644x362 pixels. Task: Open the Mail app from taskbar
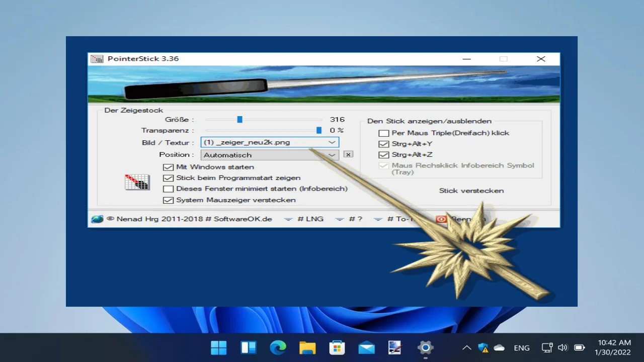[366, 347]
